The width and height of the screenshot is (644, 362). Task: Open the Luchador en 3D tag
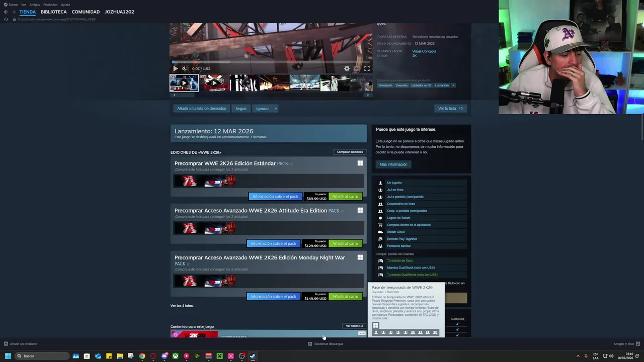point(421,85)
